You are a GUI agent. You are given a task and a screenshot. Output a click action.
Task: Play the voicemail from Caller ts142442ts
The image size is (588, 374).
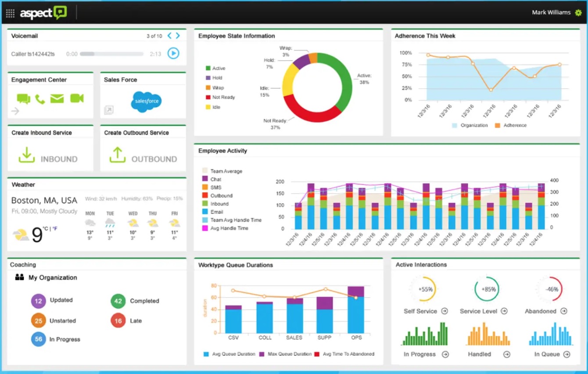pyautogui.click(x=173, y=54)
